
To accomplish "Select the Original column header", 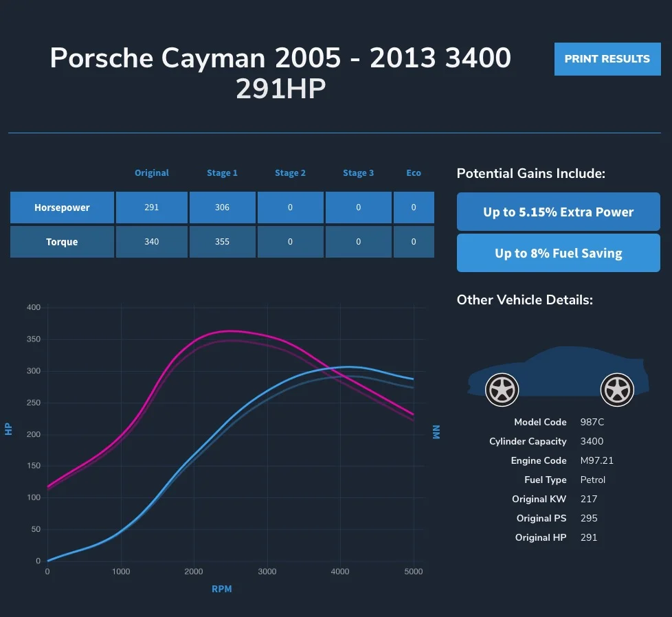I will pos(152,172).
